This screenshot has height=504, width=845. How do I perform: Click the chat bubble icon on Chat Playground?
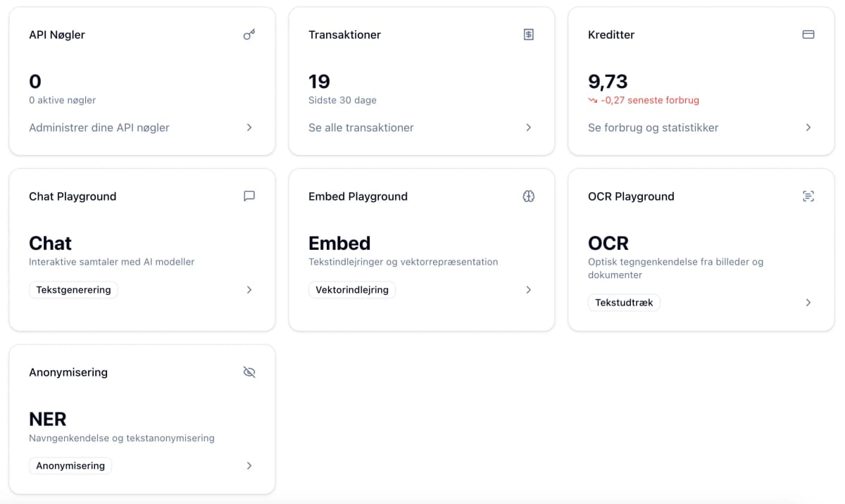[249, 196]
